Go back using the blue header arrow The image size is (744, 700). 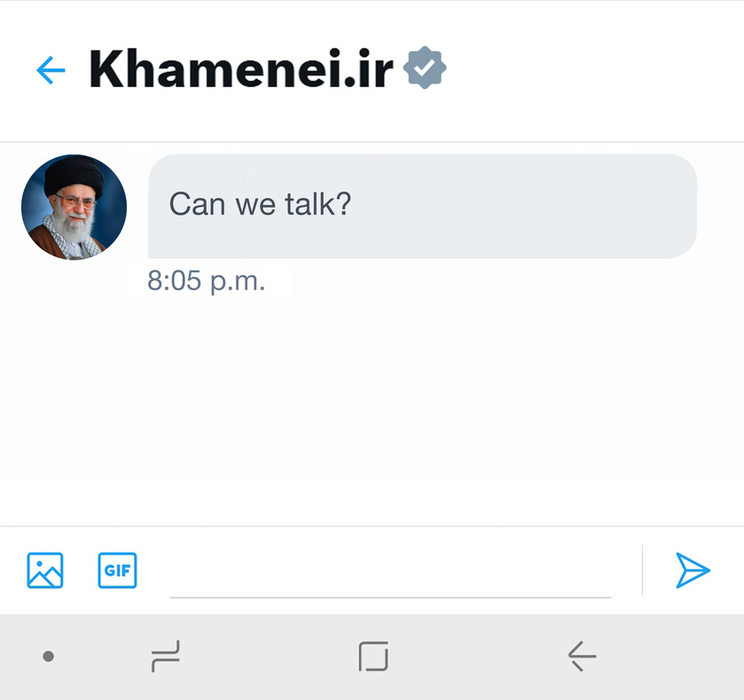pos(51,70)
